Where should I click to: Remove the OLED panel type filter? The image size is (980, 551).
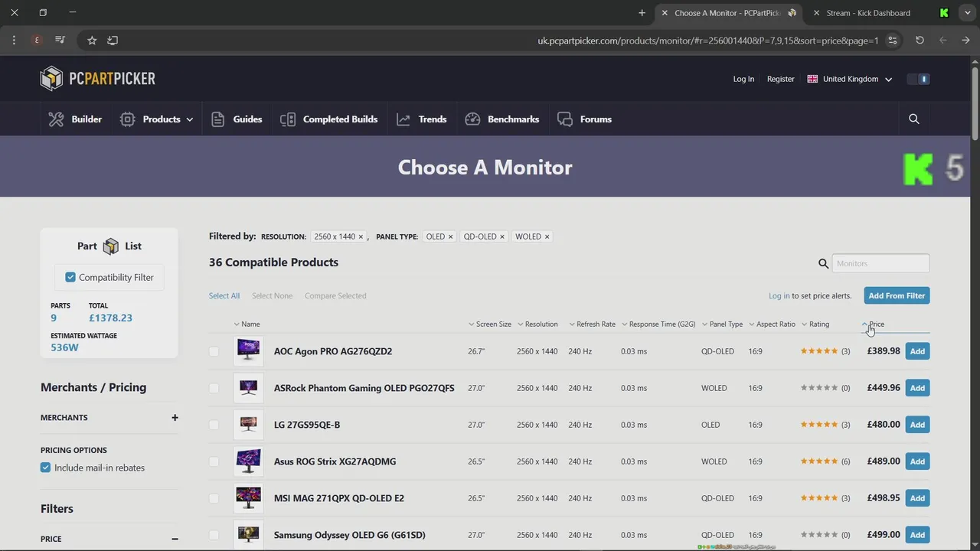click(x=450, y=237)
